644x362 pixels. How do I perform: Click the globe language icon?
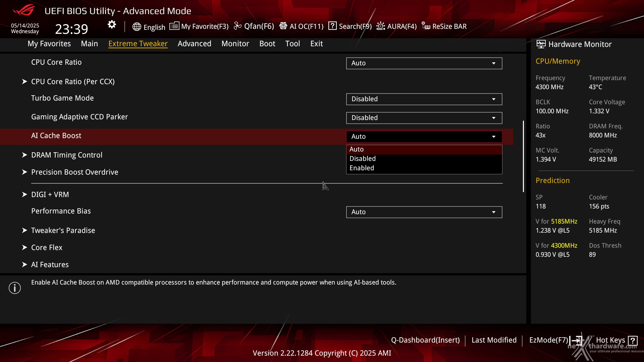[137, 27]
